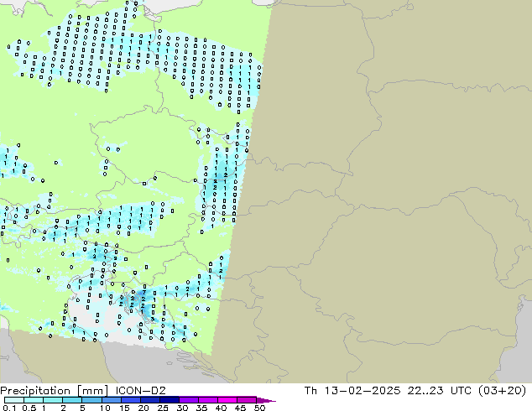Viewport: 532px width, 411px height.
Task: Click the time range '22..23 UTC'
Action: coord(440,391)
